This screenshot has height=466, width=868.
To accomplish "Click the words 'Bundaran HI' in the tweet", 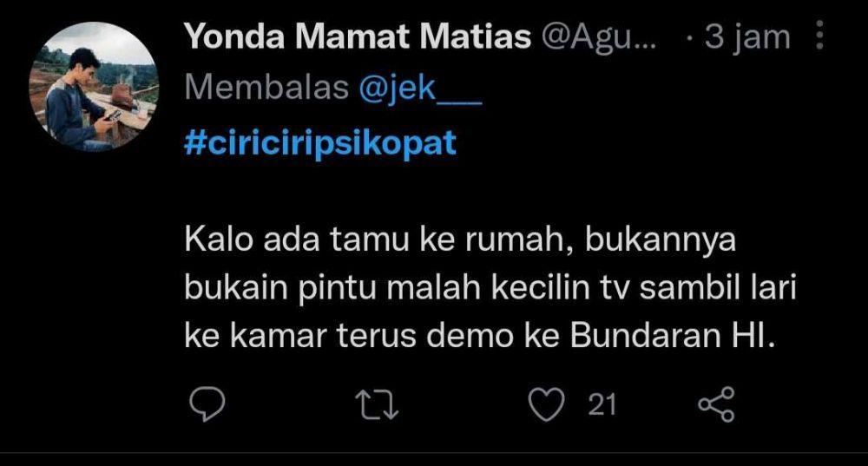I will tap(672, 335).
